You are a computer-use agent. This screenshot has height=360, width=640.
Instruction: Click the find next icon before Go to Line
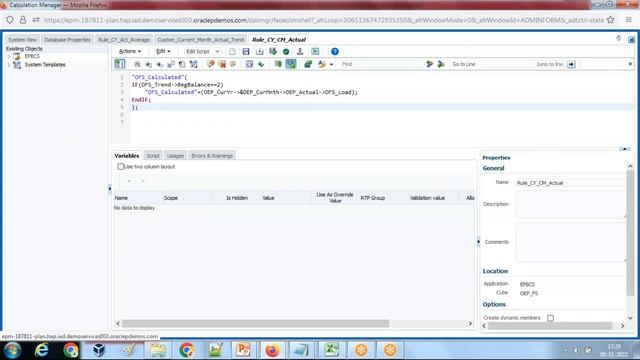pyautogui.click(x=441, y=64)
